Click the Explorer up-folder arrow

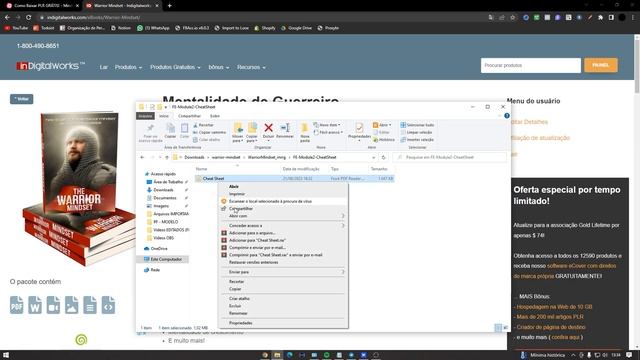point(167,157)
